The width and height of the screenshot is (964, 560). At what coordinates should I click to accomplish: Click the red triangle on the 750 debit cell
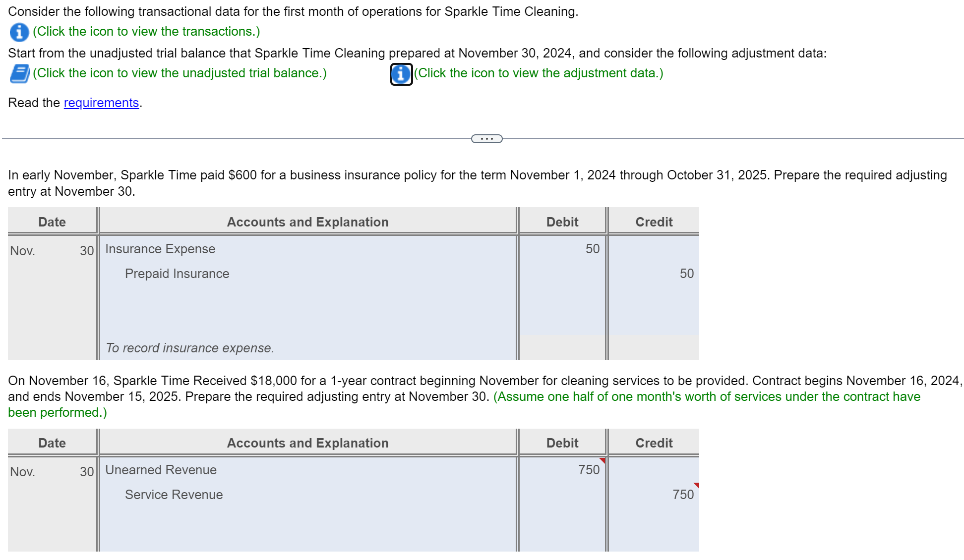click(x=601, y=461)
